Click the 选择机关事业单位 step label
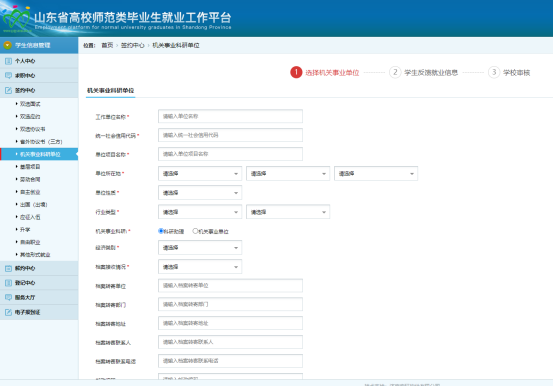Image resolution: width=554 pixels, height=387 pixels. pos(332,73)
